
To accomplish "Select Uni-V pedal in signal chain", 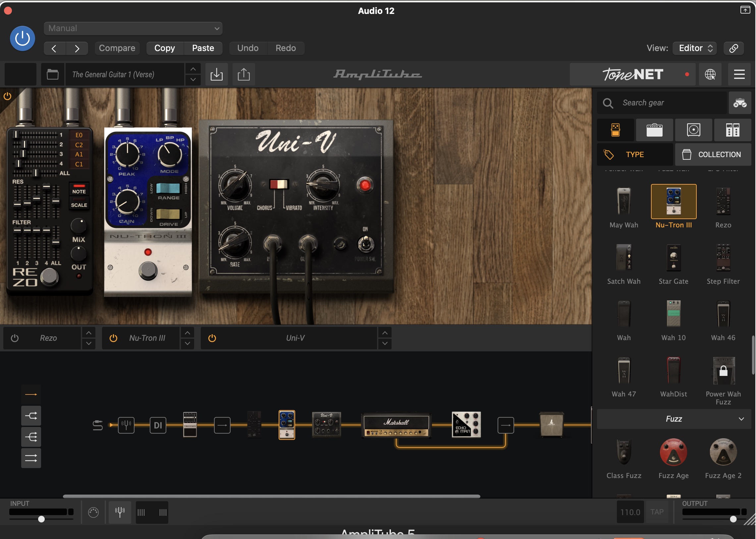I will (326, 425).
